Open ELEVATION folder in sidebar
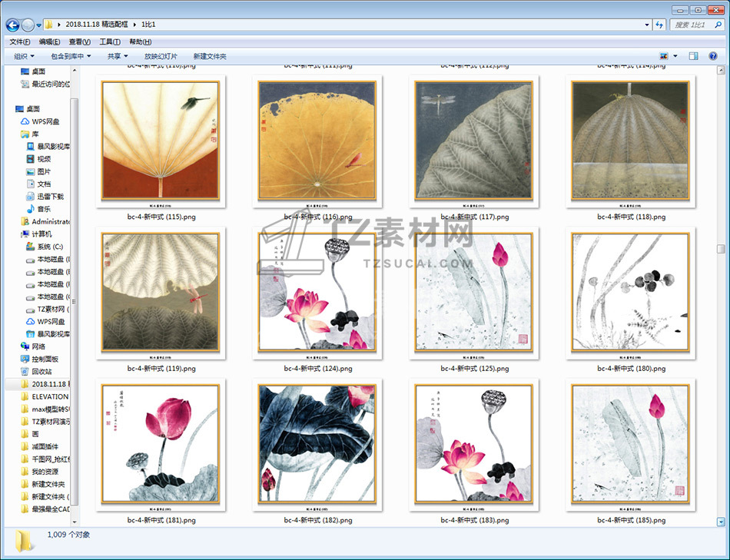The width and height of the screenshot is (730, 560). [45, 396]
